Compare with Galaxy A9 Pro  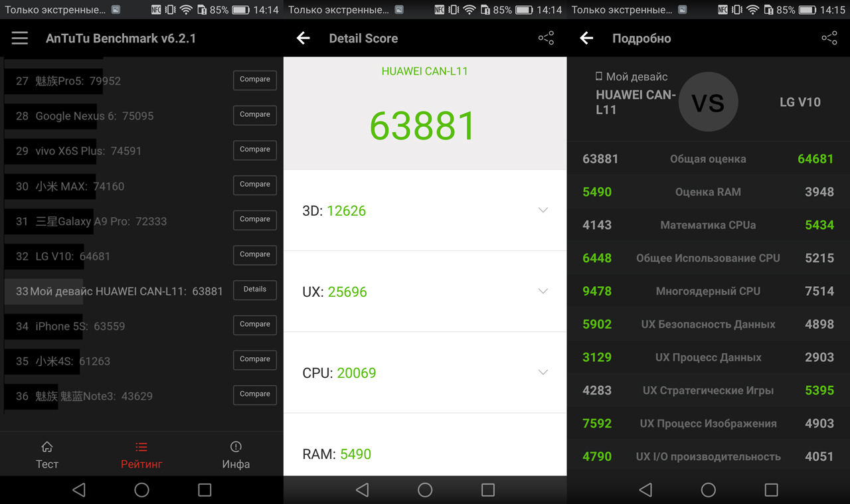tap(255, 220)
